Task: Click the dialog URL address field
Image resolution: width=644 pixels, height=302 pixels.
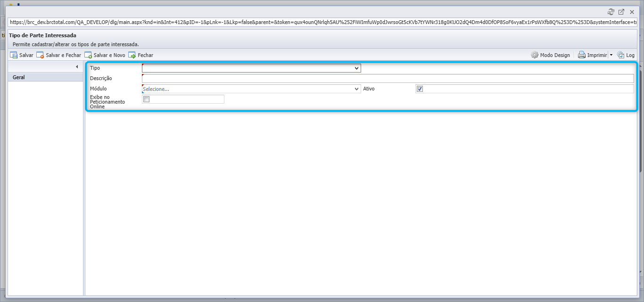Action: 323,22
